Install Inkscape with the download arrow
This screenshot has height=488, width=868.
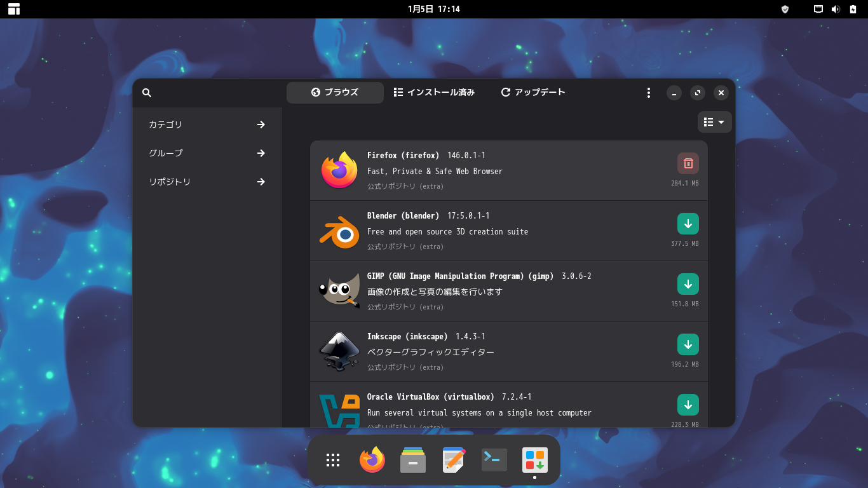click(688, 344)
